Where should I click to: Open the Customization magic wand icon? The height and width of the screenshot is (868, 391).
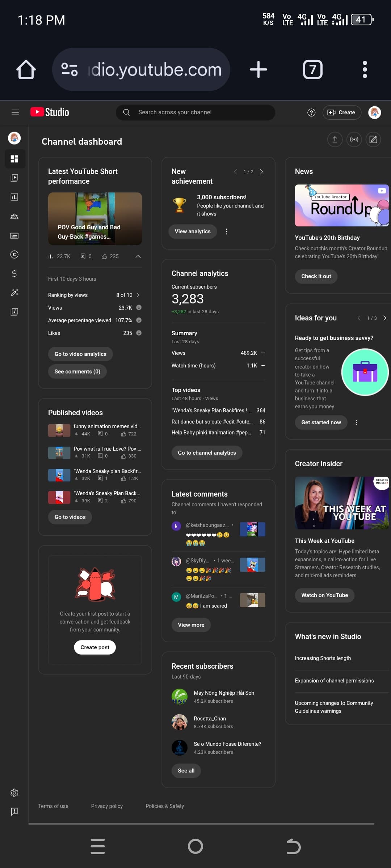coord(14,293)
